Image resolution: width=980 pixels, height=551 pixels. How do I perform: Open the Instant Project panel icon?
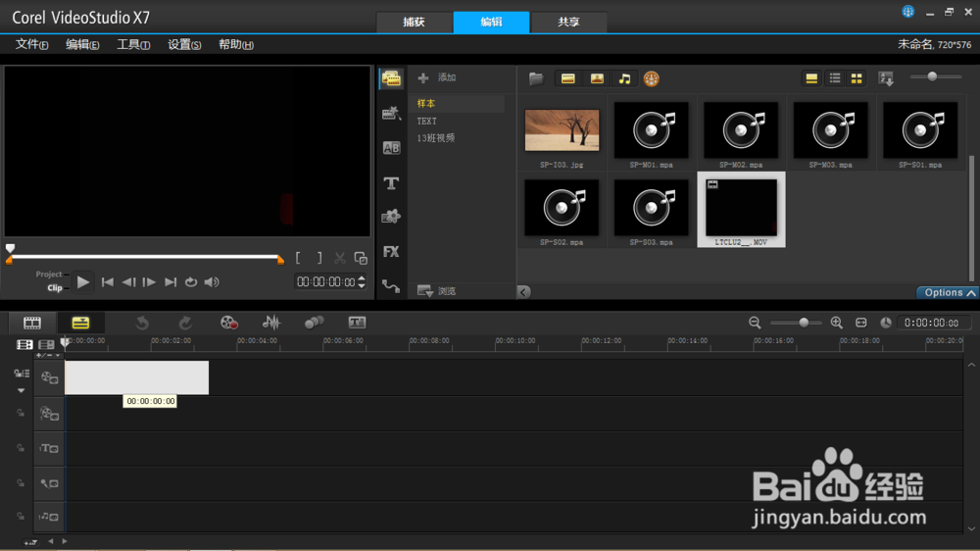pyautogui.click(x=391, y=113)
